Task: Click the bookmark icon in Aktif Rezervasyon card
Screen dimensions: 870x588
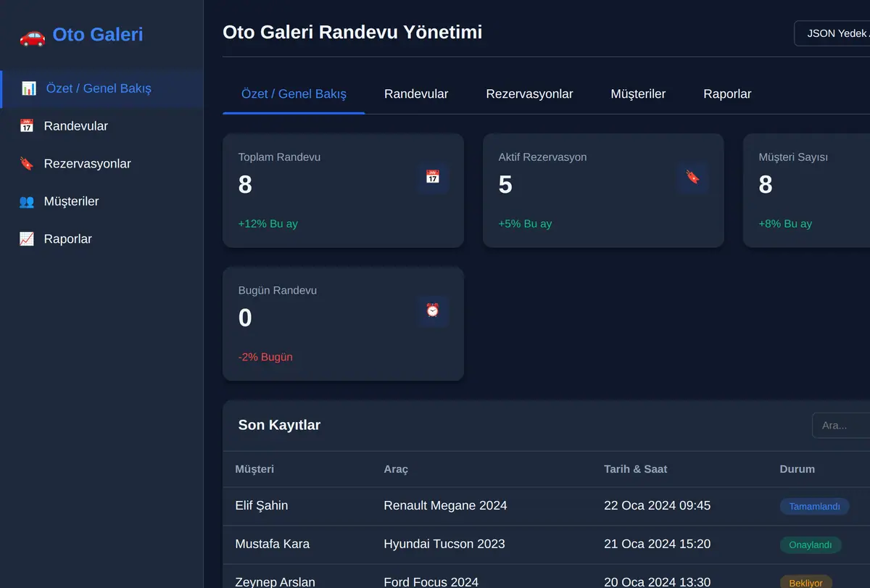Action: [693, 177]
